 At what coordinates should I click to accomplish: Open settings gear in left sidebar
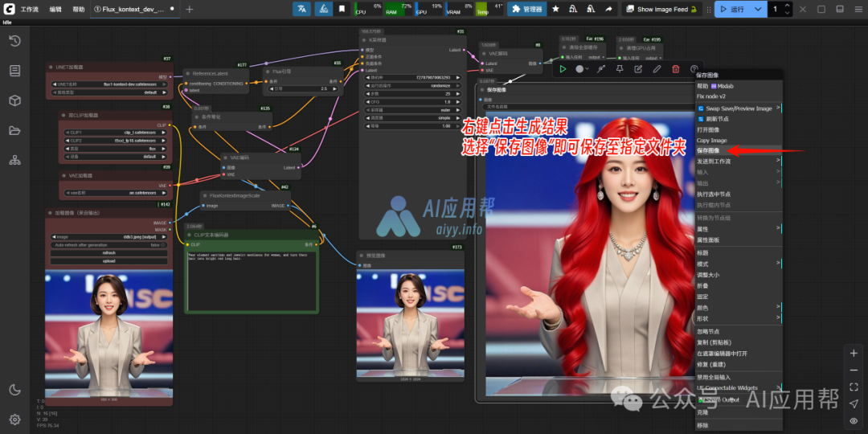pos(14,419)
